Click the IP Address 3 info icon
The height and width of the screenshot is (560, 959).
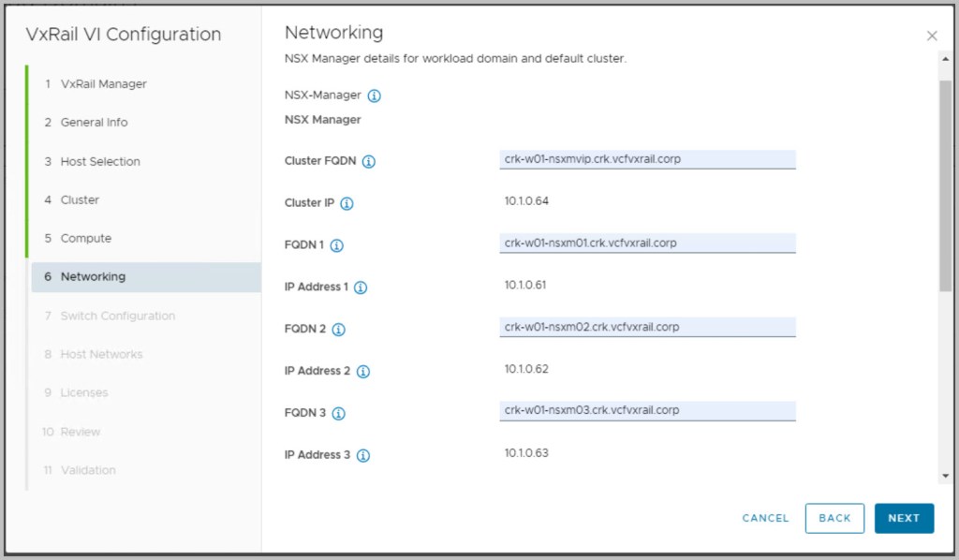pyautogui.click(x=363, y=455)
